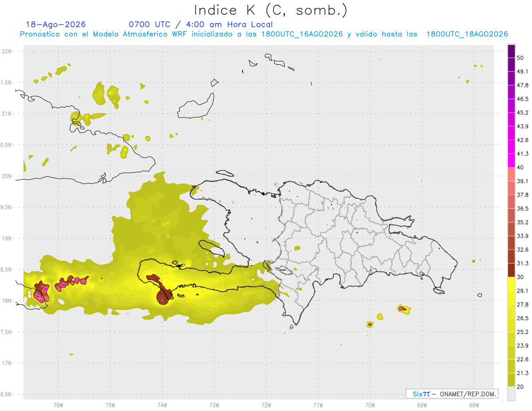Viewport: 532px width, 411px height.
Task: Click the '69W' longitude axis label
Action: [x=422, y=405]
